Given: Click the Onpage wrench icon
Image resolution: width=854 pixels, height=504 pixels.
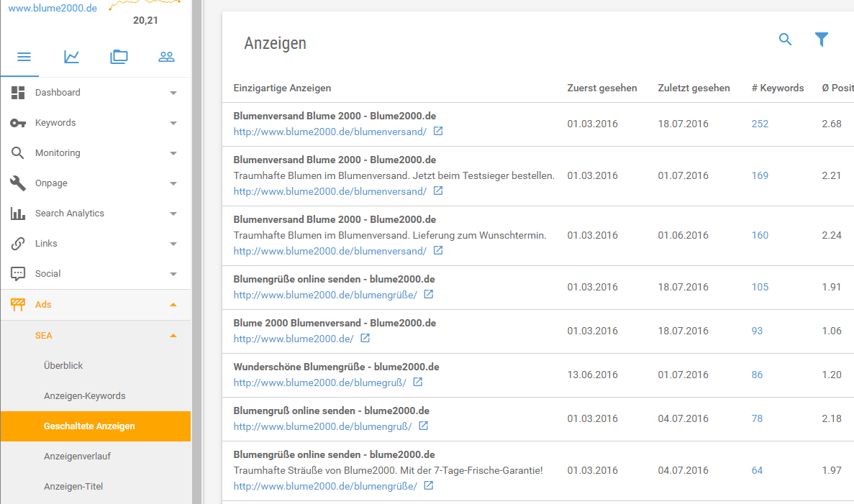Looking at the screenshot, I should pyautogui.click(x=18, y=183).
